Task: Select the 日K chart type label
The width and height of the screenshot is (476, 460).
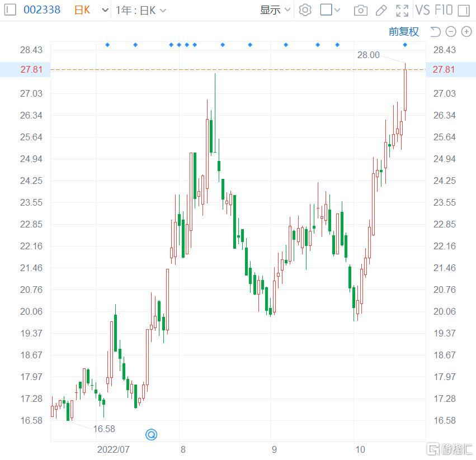Action: (x=82, y=10)
